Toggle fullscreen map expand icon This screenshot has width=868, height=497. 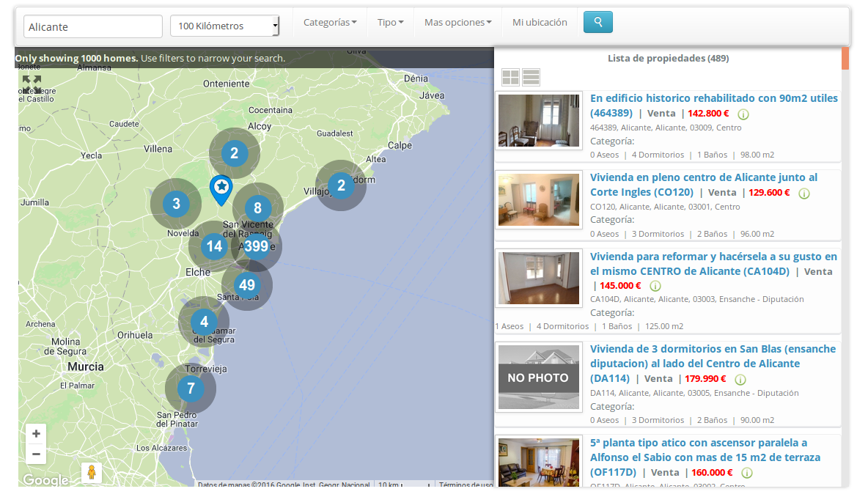[x=32, y=84]
